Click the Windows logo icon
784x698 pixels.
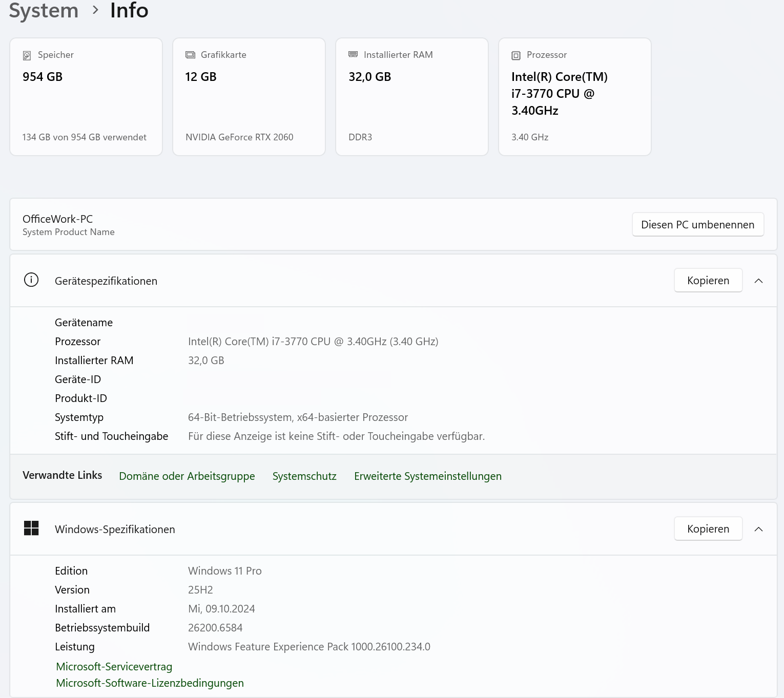[x=31, y=528]
